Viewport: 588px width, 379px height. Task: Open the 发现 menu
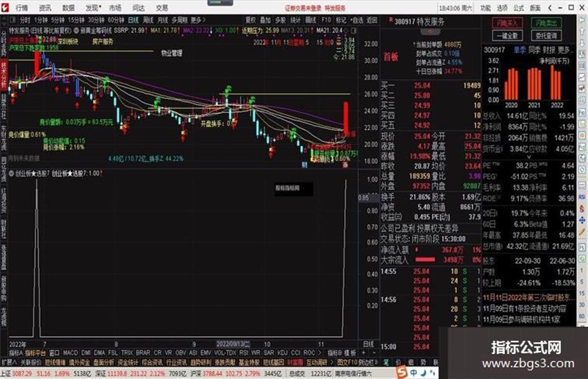click(92, 7)
